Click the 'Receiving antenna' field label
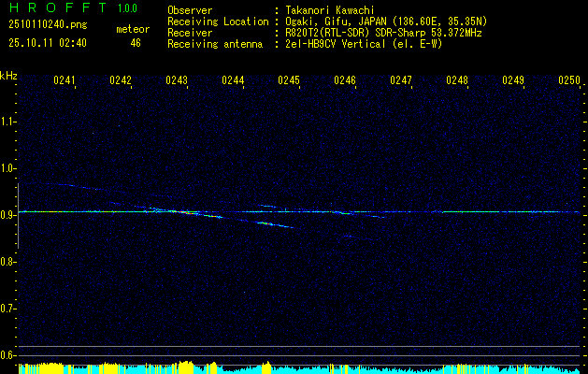This screenshot has height=374, width=588. pyautogui.click(x=215, y=44)
